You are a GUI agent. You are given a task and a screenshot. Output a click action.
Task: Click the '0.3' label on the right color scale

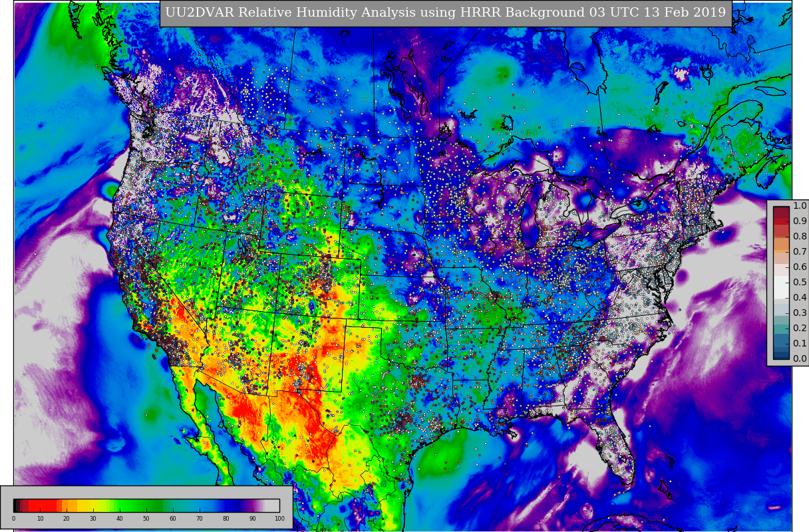click(x=800, y=313)
